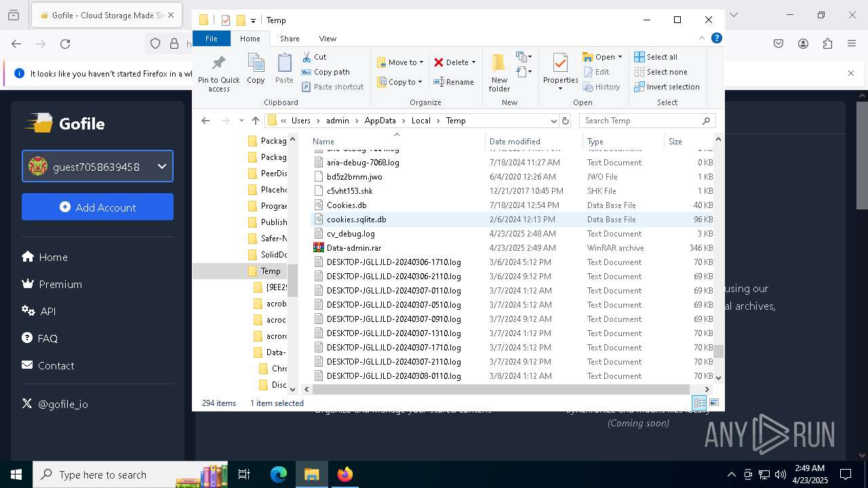The image size is (868, 488).
Task: Open Gofile Contact link
Action: click(48, 365)
